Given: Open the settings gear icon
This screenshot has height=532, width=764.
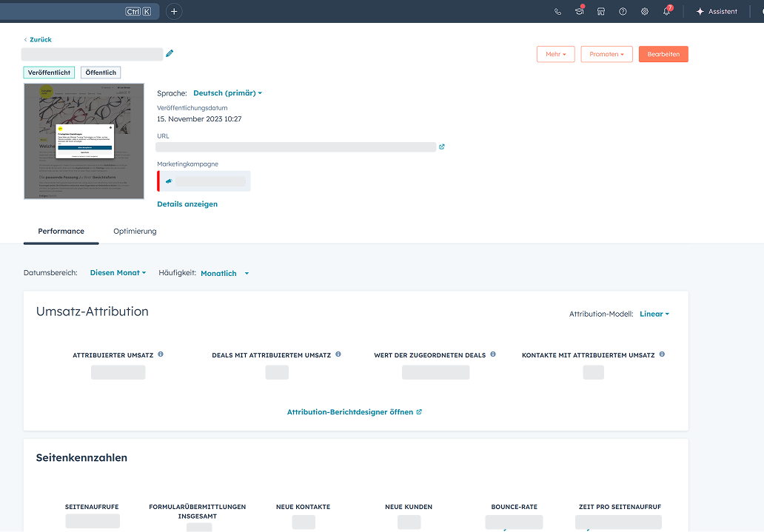Looking at the screenshot, I should [645, 12].
